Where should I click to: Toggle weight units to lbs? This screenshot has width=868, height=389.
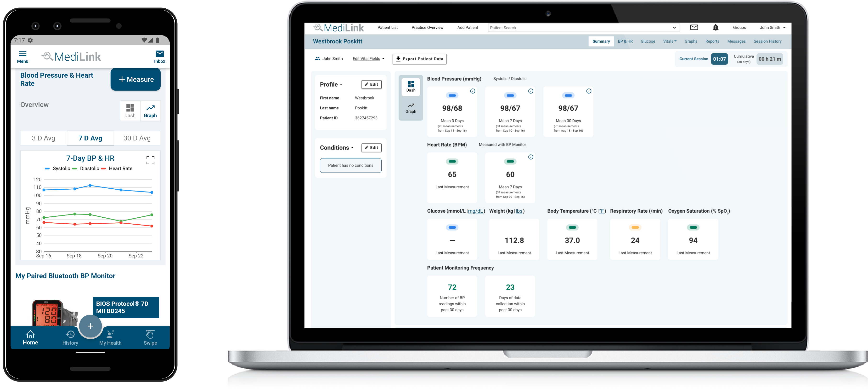pyautogui.click(x=519, y=211)
